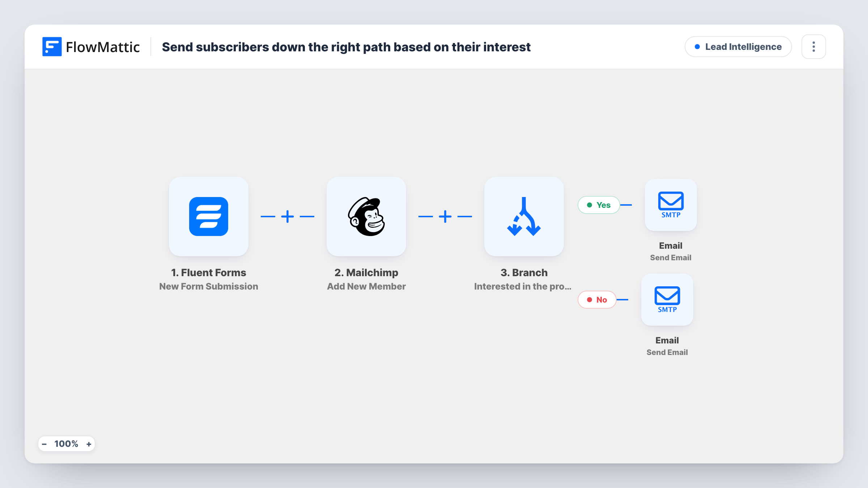Open the Fluent Forms trigger step icon
Image resolution: width=868 pixels, height=488 pixels.
pyautogui.click(x=209, y=217)
